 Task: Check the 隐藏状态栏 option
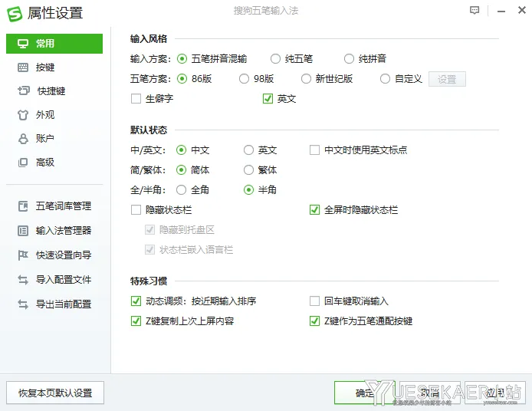136,210
